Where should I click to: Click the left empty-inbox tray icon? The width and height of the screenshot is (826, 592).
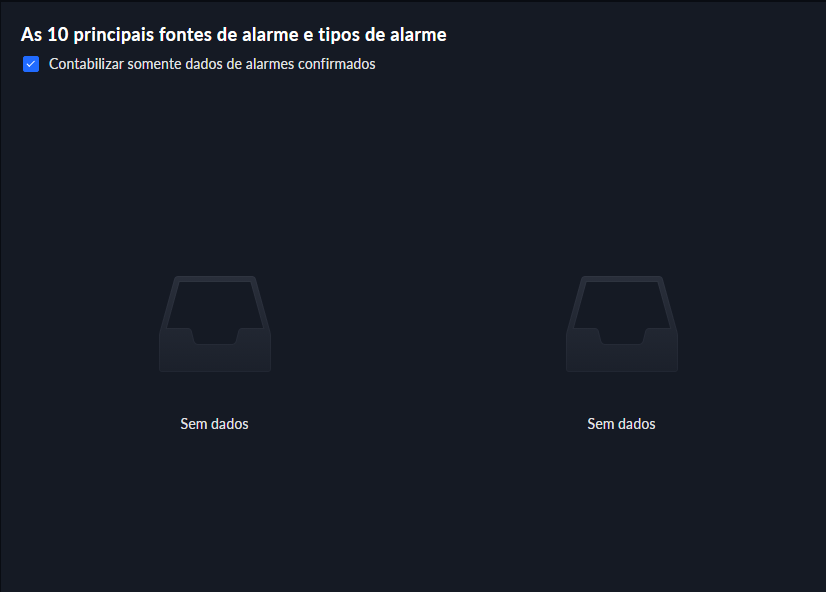[x=215, y=324]
